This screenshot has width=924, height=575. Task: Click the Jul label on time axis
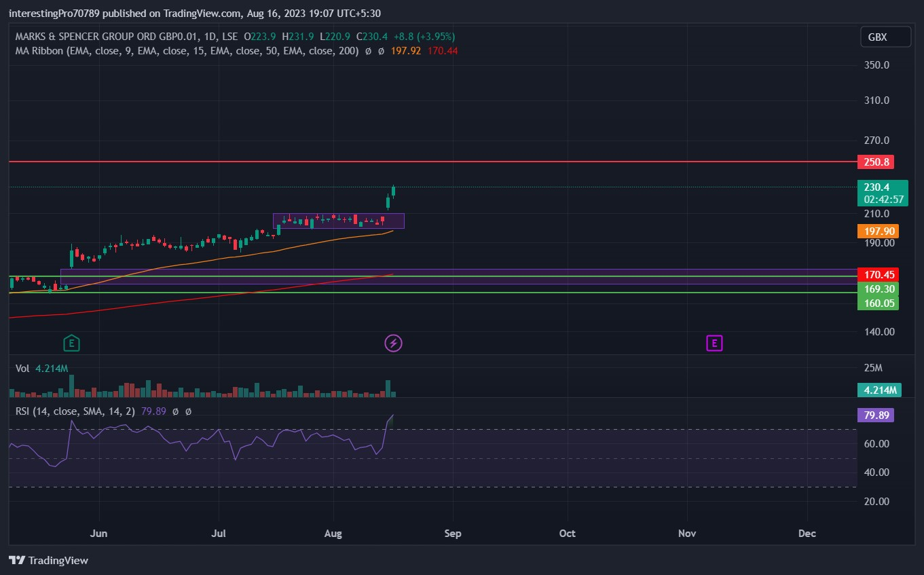(x=219, y=533)
